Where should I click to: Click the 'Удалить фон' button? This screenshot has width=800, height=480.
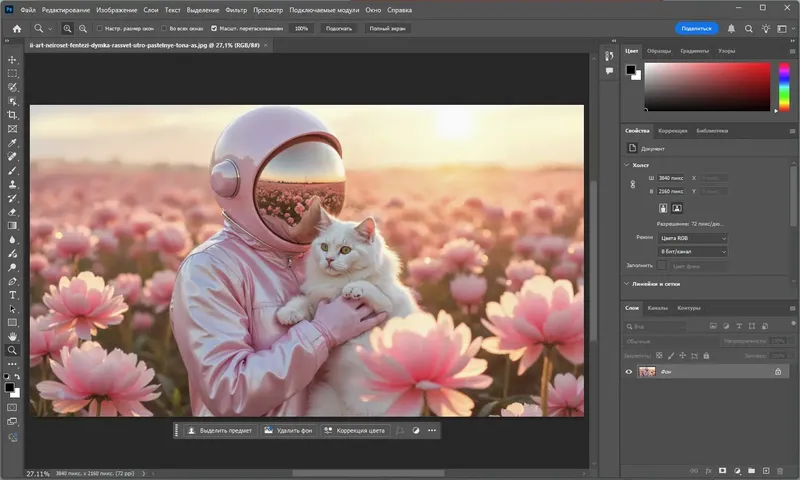tap(288, 430)
